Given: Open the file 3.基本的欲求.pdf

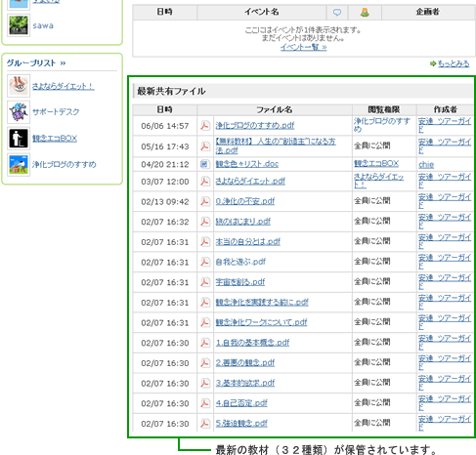Looking at the screenshot, I should click(x=245, y=383).
